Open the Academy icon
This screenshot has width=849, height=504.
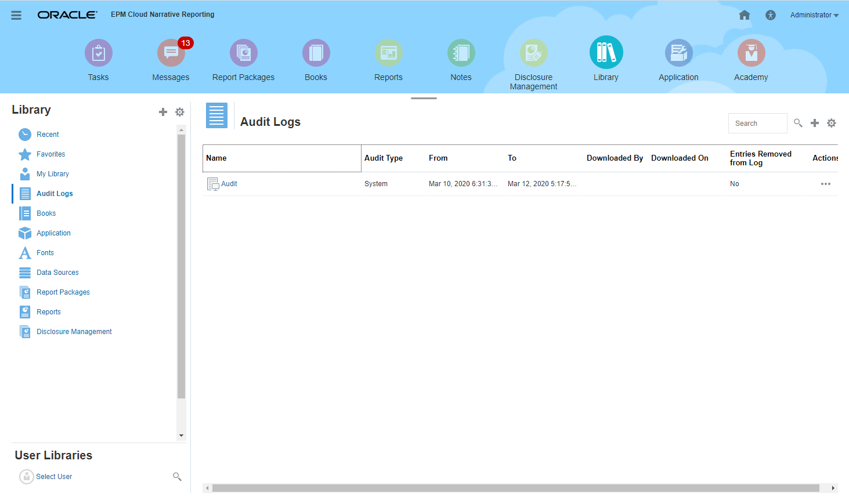[752, 53]
